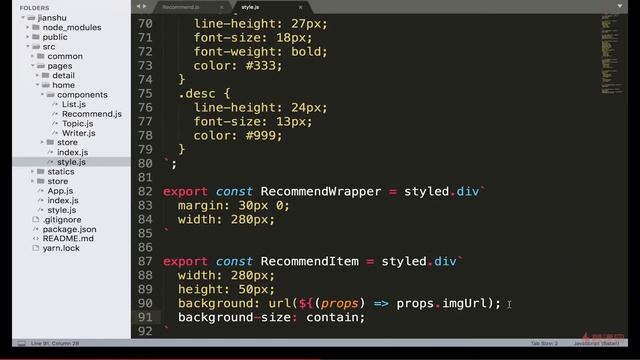The image size is (640, 360).
Task: Click the README.md file type icon
Action: pyautogui.click(x=36, y=238)
